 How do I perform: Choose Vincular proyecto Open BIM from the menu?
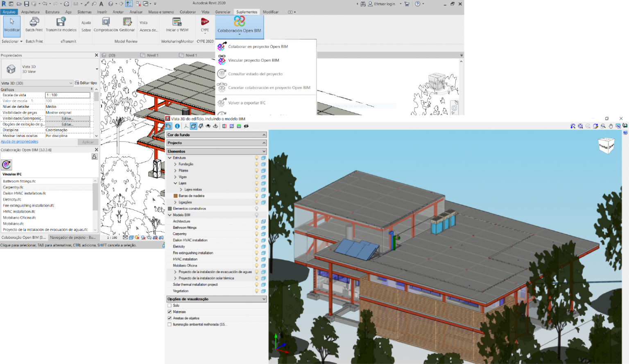click(x=253, y=60)
